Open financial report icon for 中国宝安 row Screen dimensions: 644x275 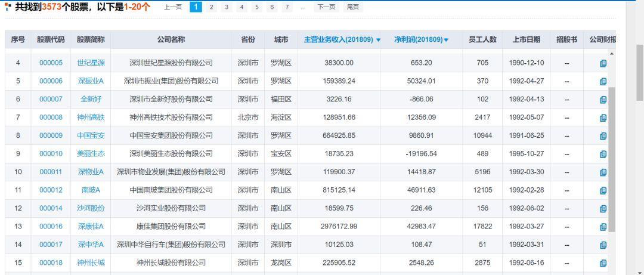[603, 135]
